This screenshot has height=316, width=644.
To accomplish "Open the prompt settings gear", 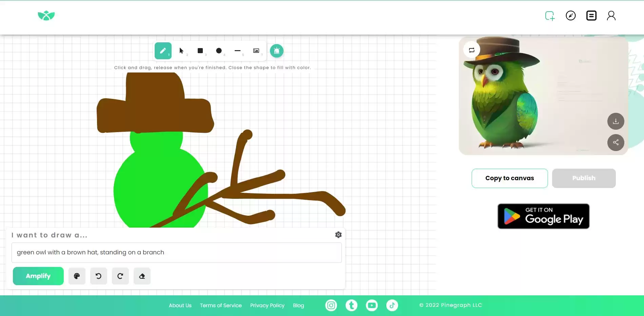I will pyautogui.click(x=338, y=234).
